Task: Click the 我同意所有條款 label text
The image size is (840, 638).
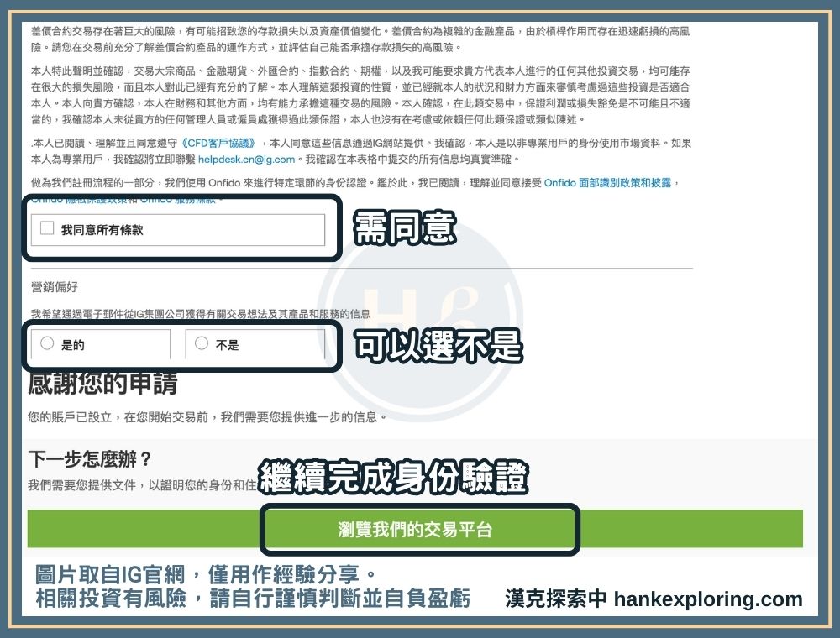Action: pos(102,230)
